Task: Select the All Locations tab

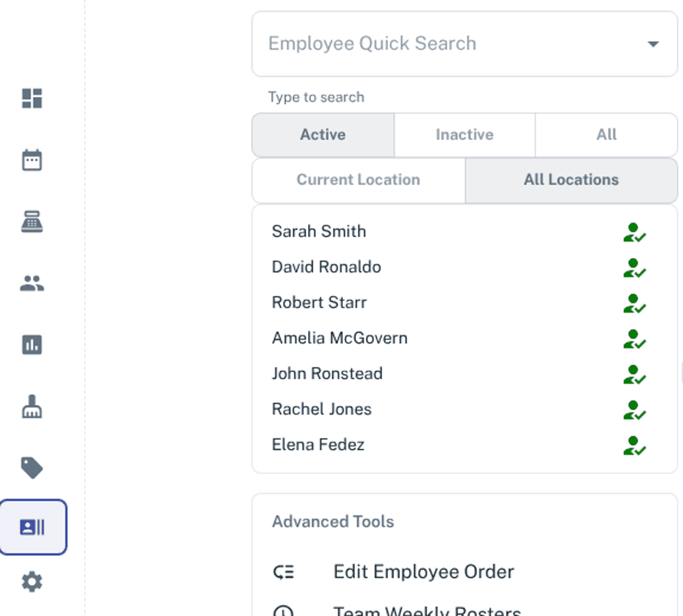Action: 571,180
